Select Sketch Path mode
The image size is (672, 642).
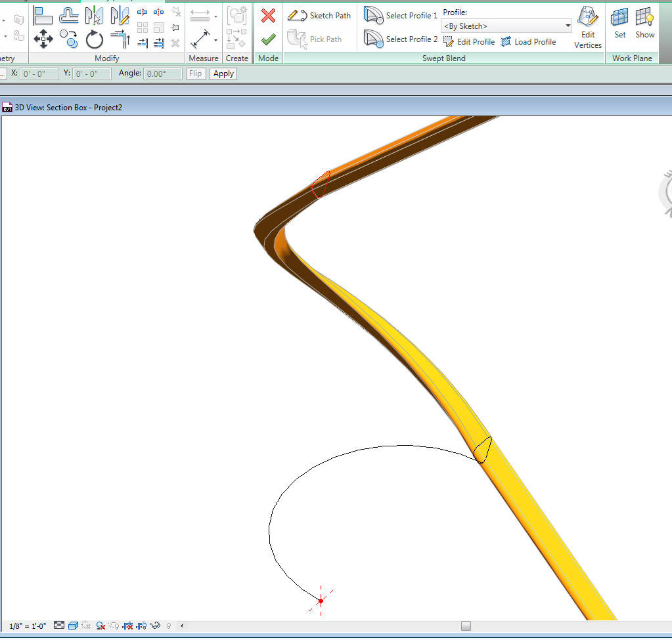point(319,15)
